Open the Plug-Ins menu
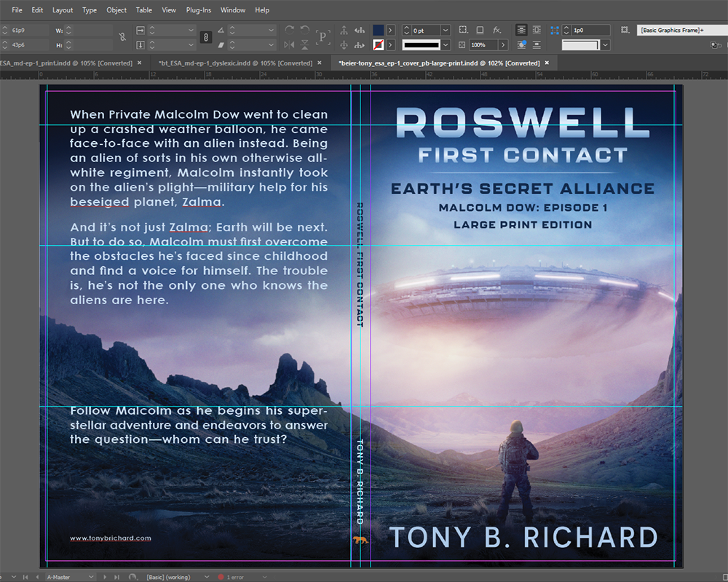Viewport: 728px width, 582px height. point(198,9)
